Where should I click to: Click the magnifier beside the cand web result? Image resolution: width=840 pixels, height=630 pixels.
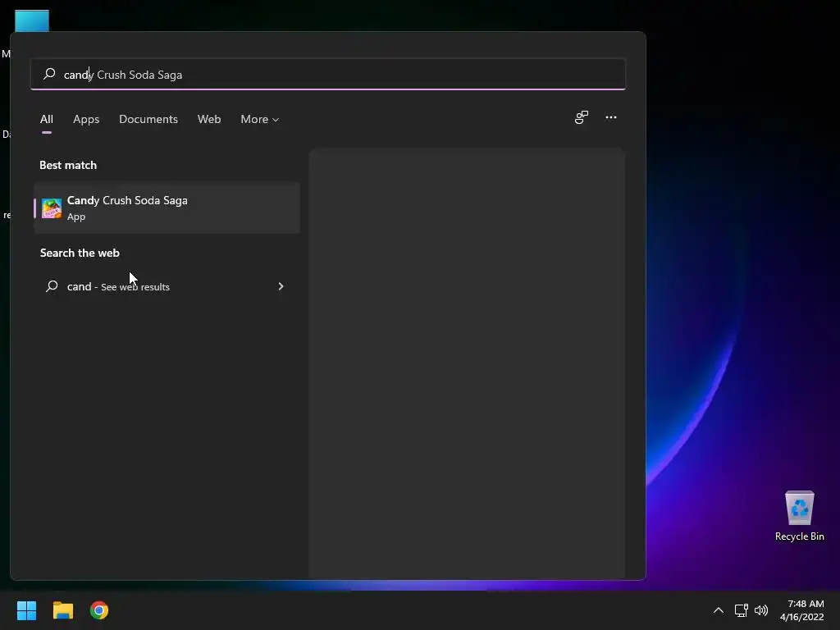click(x=52, y=286)
